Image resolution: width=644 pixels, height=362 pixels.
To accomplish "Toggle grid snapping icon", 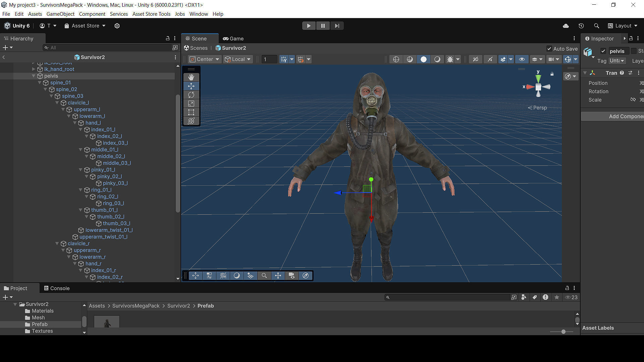I will (x=301, y=59).
